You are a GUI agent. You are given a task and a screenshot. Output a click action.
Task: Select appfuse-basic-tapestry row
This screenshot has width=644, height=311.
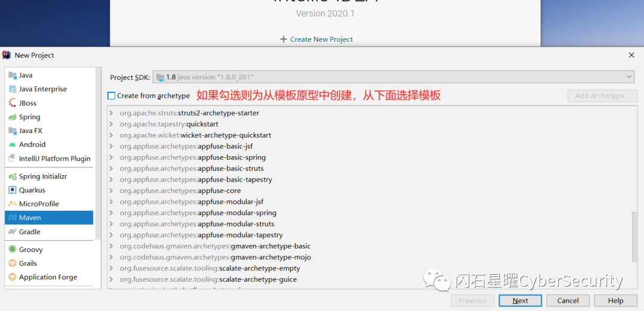click(369, 180)
